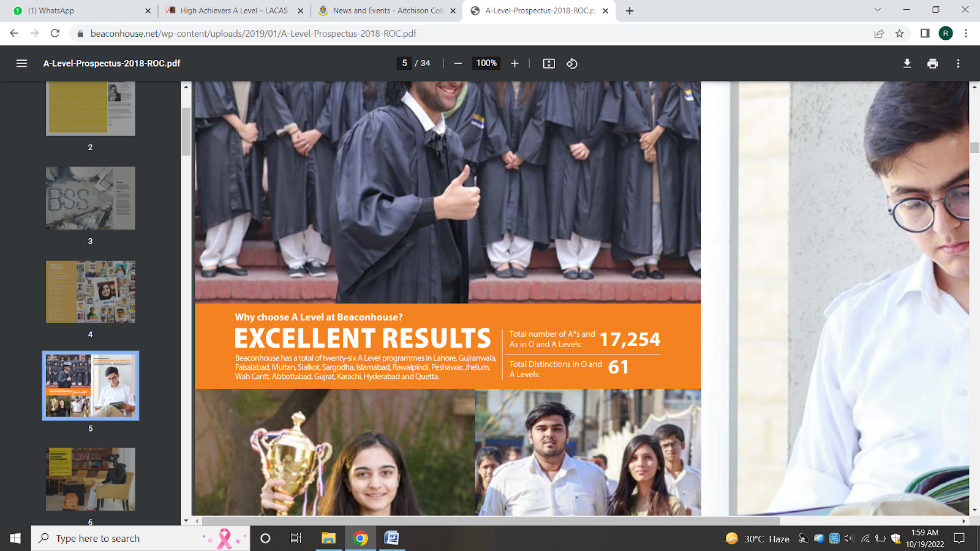The image size is (980, 551).
Task: Close the A-Level-Prospectus PDF tab
Action: point(605,10)
